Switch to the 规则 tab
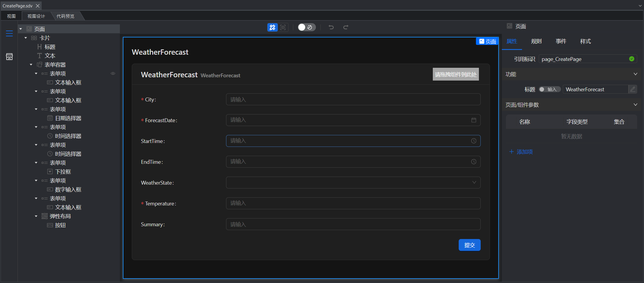The width and height of the screenshot is (644, 283). (536, 41)
